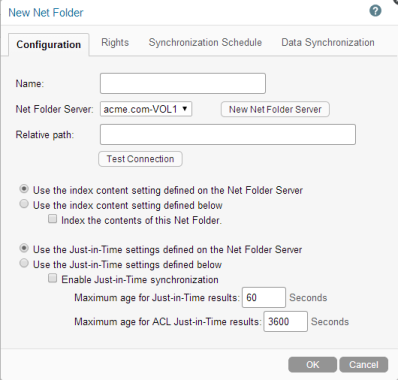Dismiss dialog with the Cancel button
The image size is (398, 380).
point(364,365)
